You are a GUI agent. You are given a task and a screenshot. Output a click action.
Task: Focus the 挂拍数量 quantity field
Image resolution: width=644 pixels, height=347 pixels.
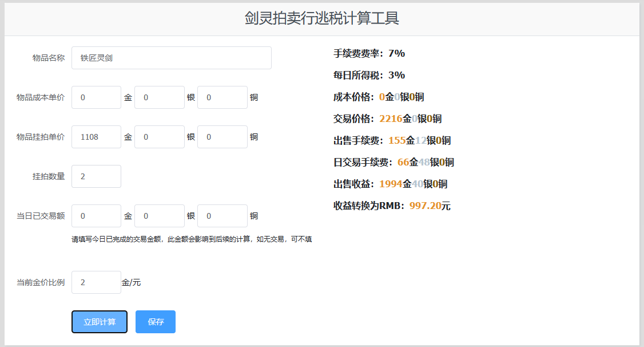tap(96, 176)
